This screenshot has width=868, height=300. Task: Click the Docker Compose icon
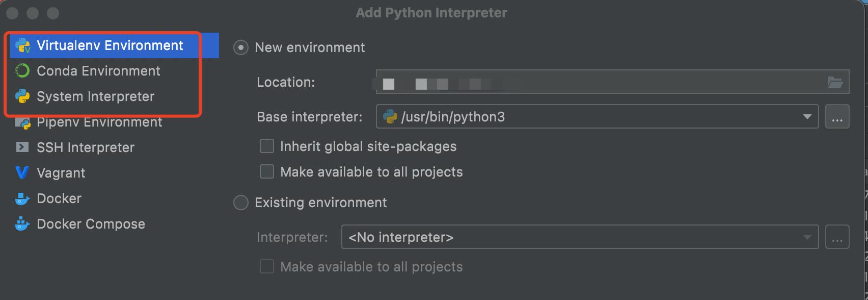point(22,224)
